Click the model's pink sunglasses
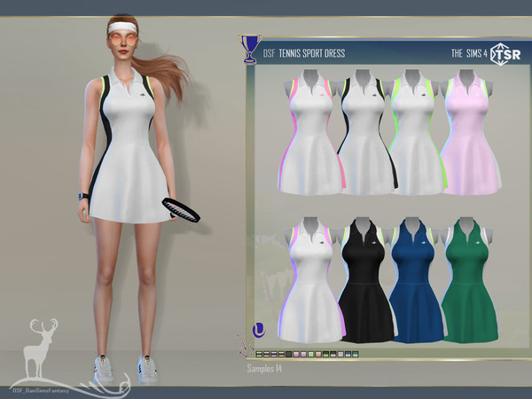 (x=123, y=41)
